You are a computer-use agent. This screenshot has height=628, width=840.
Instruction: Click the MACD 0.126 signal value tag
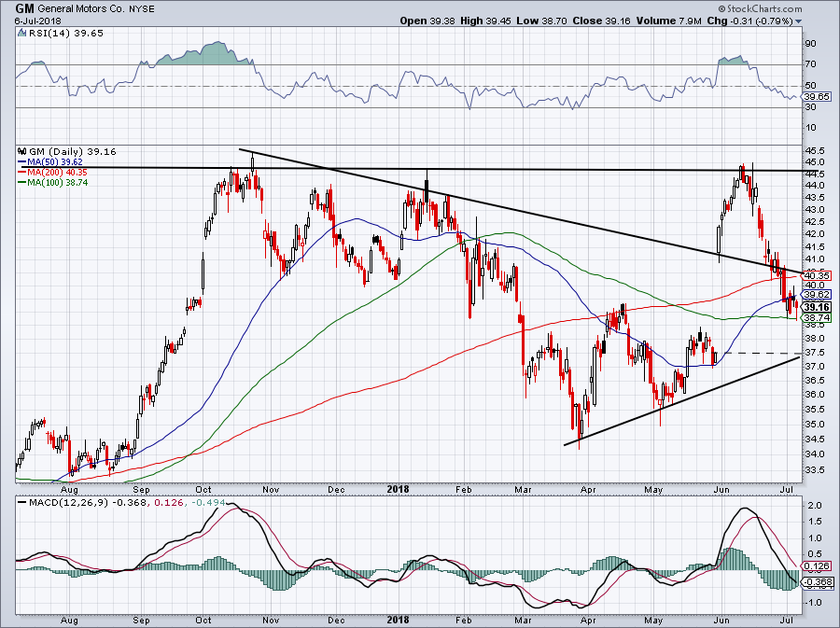tap(817, 565)
